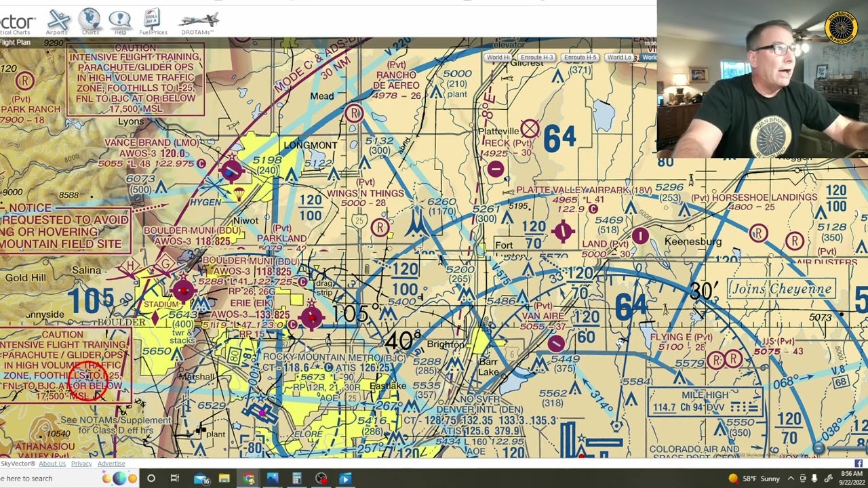
Task: Click the Facebook icon in the footer
Action: 859,464
